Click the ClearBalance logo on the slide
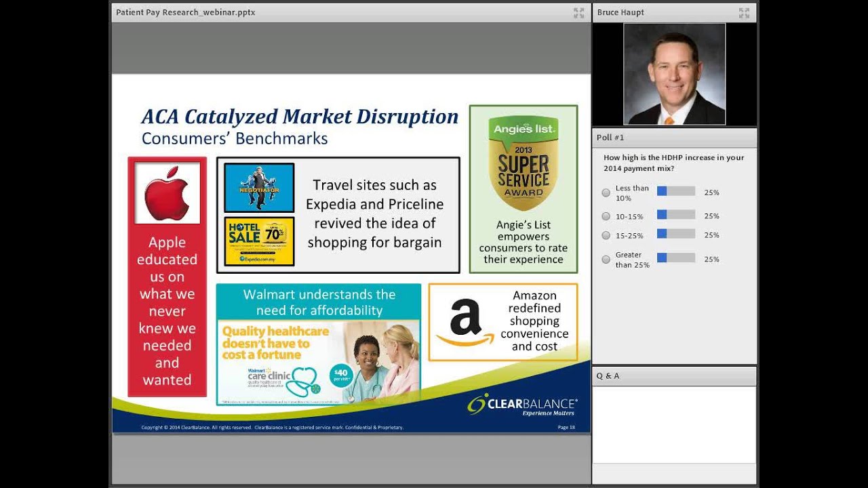This screenshot has height=488, width=868. [x=522, y=405]
